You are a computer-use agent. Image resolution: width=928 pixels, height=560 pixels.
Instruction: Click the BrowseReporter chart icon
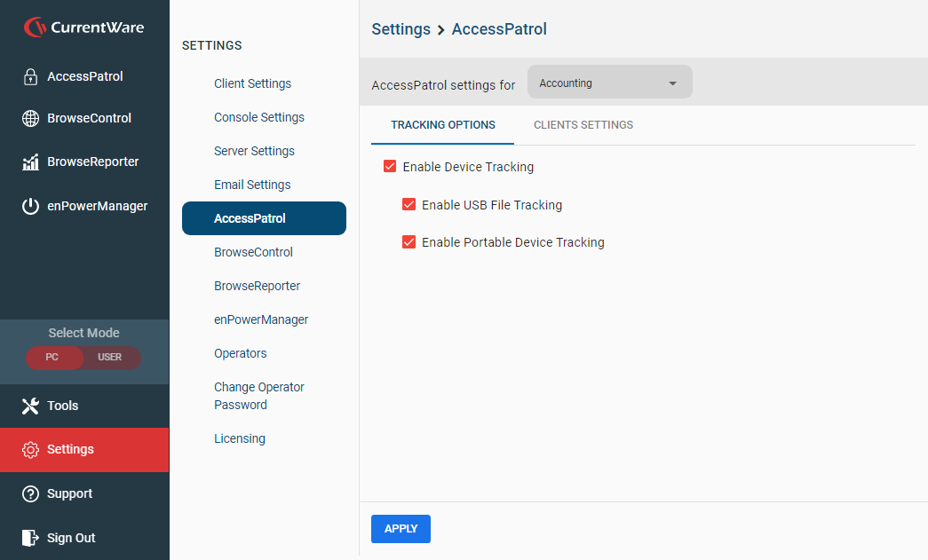pyautogui.click(x=30, y=162)
